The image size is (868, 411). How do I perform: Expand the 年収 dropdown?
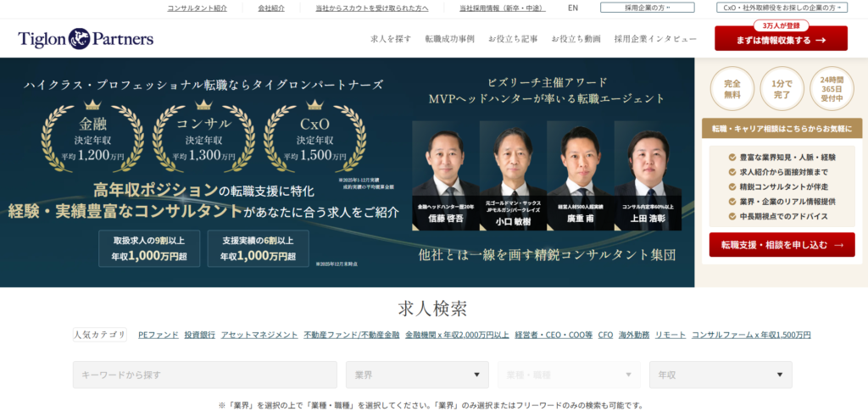720,375
